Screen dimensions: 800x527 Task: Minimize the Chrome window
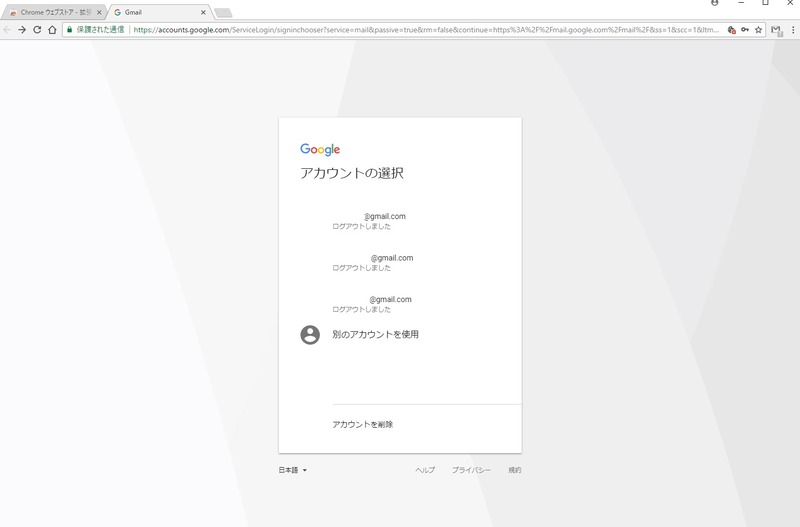pyautogui.click(x=741, y=3)
